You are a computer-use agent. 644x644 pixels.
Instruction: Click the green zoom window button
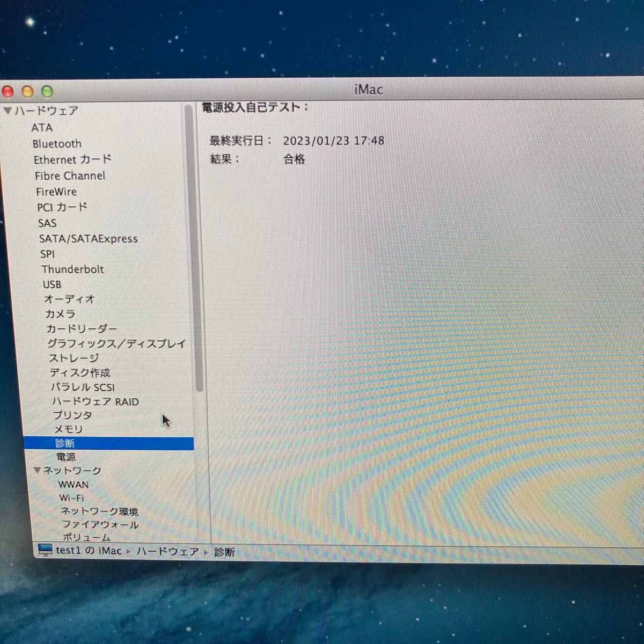[x=47, y=92]
